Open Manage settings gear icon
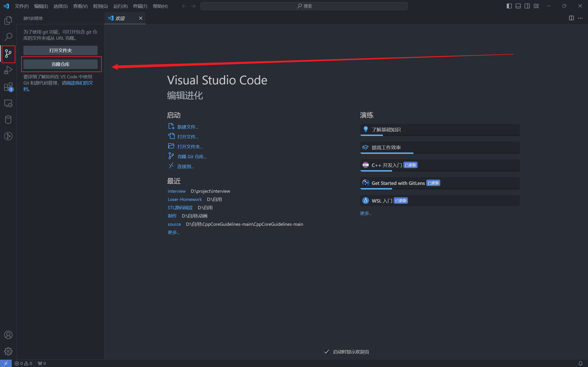The width and height of the screenshot is (588, 367). click(8, 351)
